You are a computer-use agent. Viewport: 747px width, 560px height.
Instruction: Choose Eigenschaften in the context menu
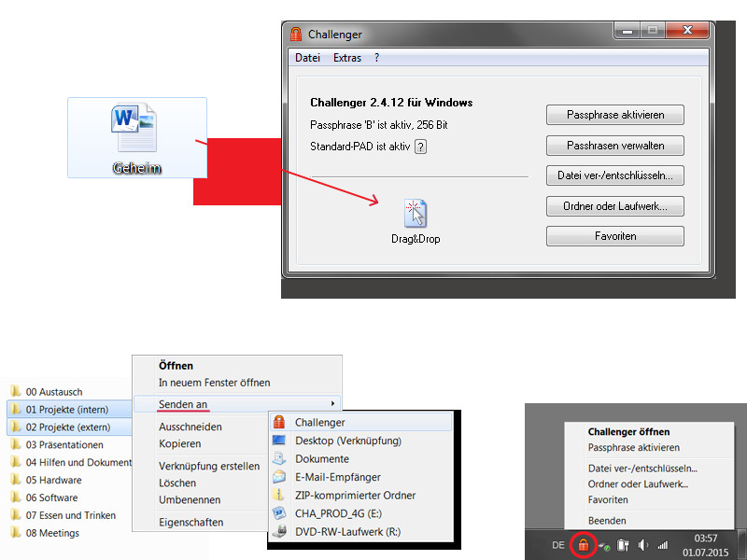[191, 523]
